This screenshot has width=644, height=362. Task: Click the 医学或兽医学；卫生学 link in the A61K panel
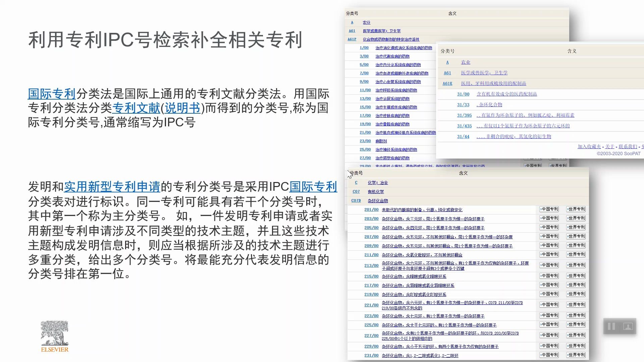click(484, 73)
